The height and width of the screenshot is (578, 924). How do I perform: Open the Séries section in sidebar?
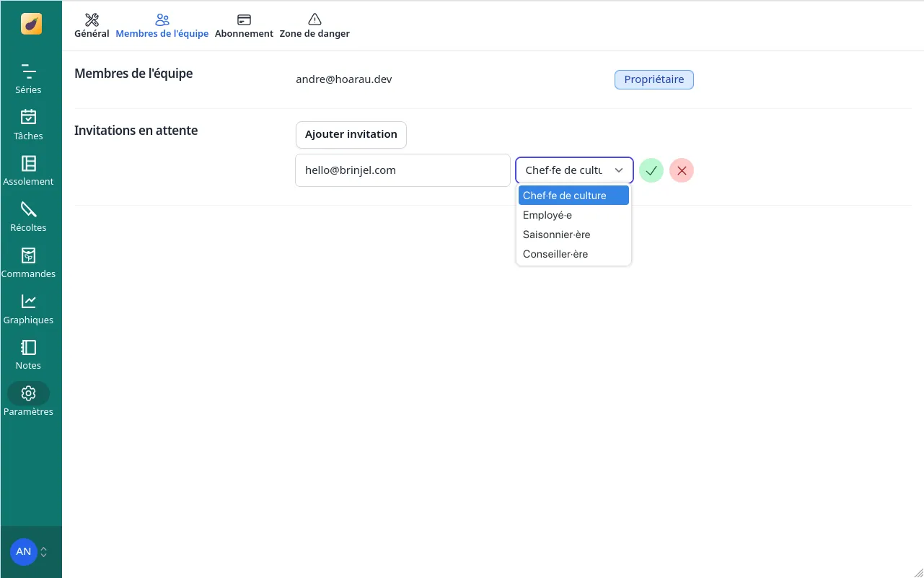tap(28, 79)
